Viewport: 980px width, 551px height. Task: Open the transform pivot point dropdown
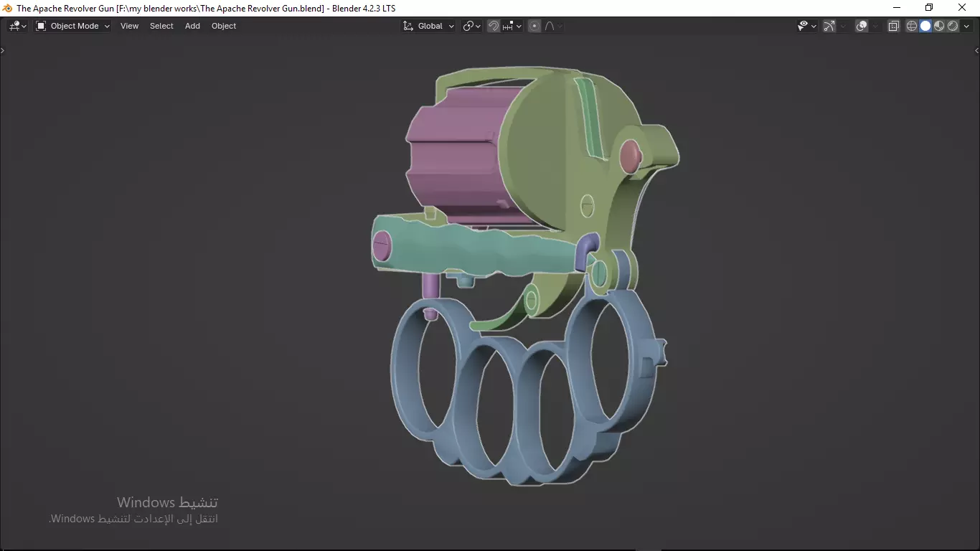471,26
